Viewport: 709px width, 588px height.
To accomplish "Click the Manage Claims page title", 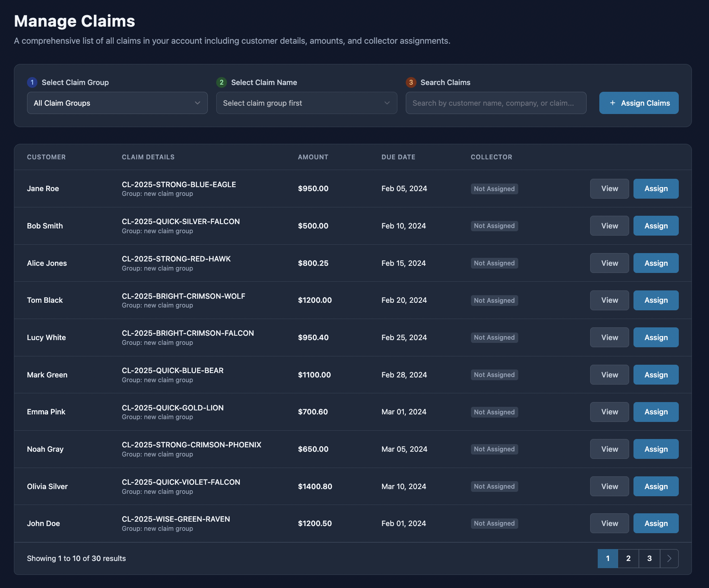I will point(74,21).
